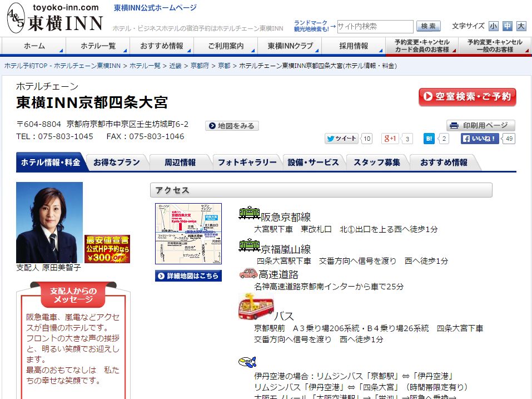Click the Tweet count 10 bubble
The image size is (532, 399).
point(367,139)
